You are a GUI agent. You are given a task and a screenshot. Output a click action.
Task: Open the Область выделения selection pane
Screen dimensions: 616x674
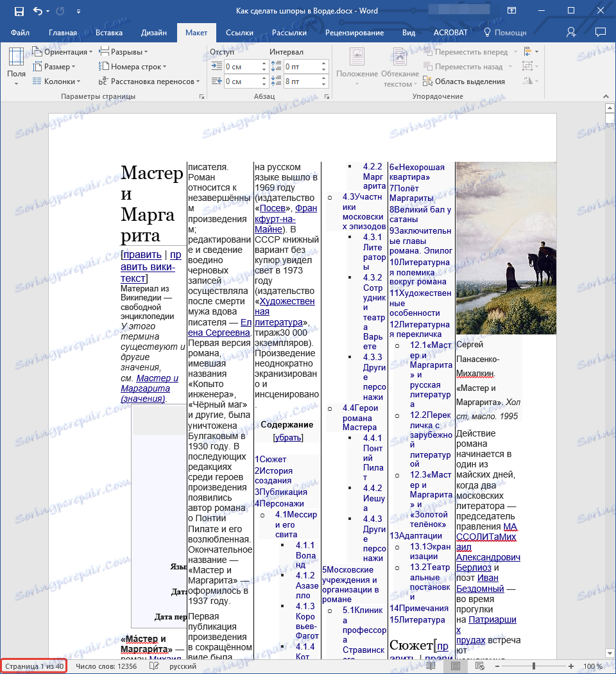pyautogui.click(x=464, y=82)
